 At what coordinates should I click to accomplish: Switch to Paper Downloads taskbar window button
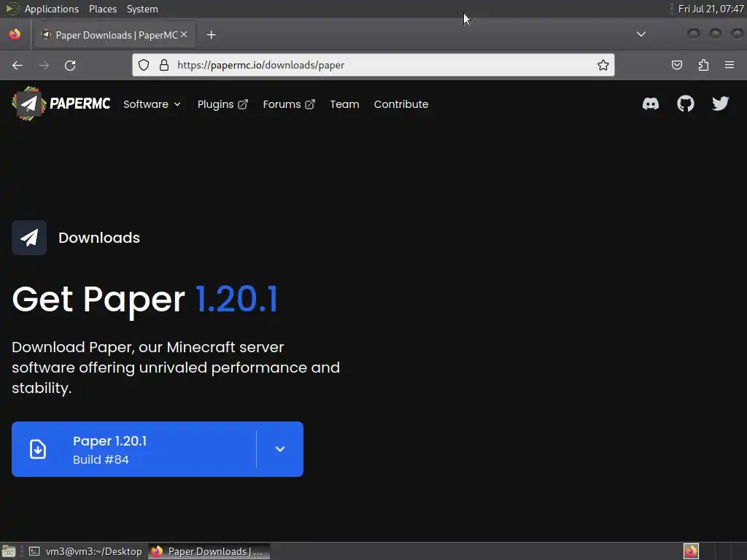coord(209,551)
